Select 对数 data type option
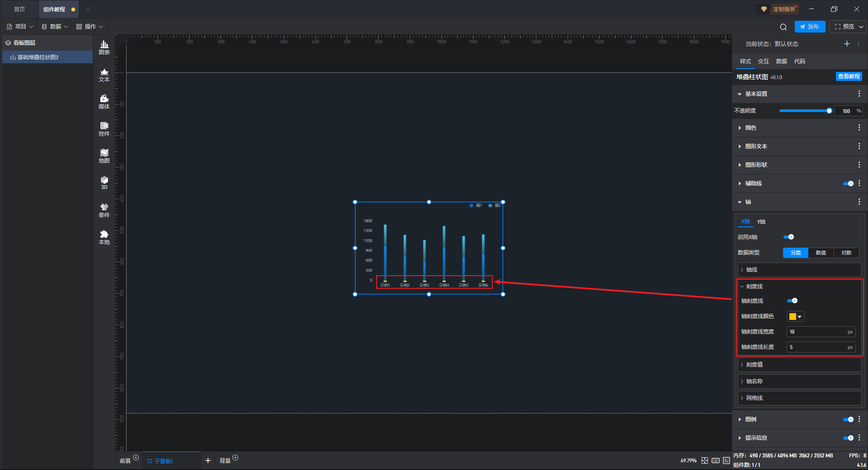This screenshot has width=868, height=470. [x=846, y=253]
